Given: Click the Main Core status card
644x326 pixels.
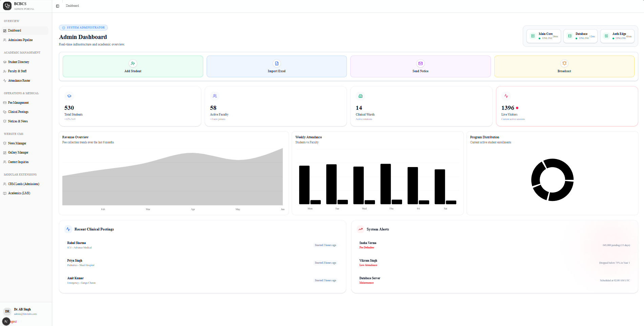Looking at the screenshot, I should pyautogui.click(x=543, y=36).
